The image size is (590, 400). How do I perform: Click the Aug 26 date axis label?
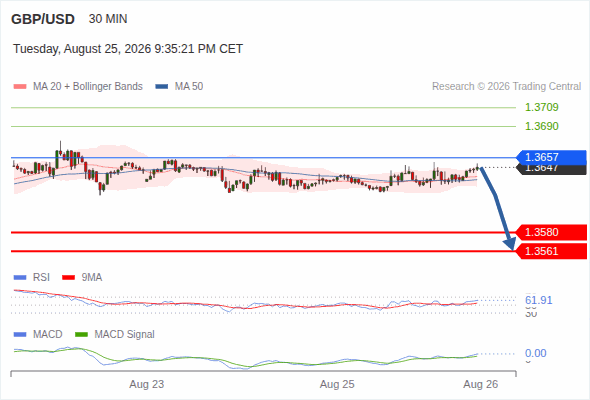point(481,384)
